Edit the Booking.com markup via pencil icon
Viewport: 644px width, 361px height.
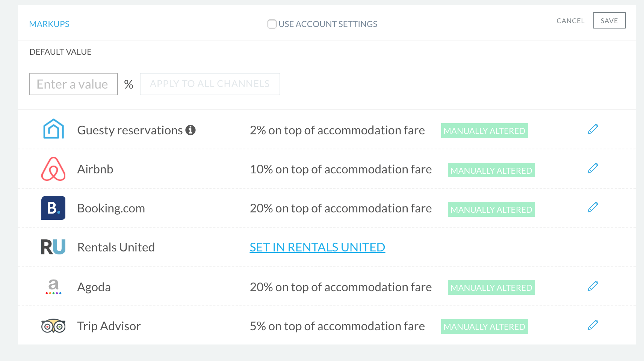(x=593, y=207)
